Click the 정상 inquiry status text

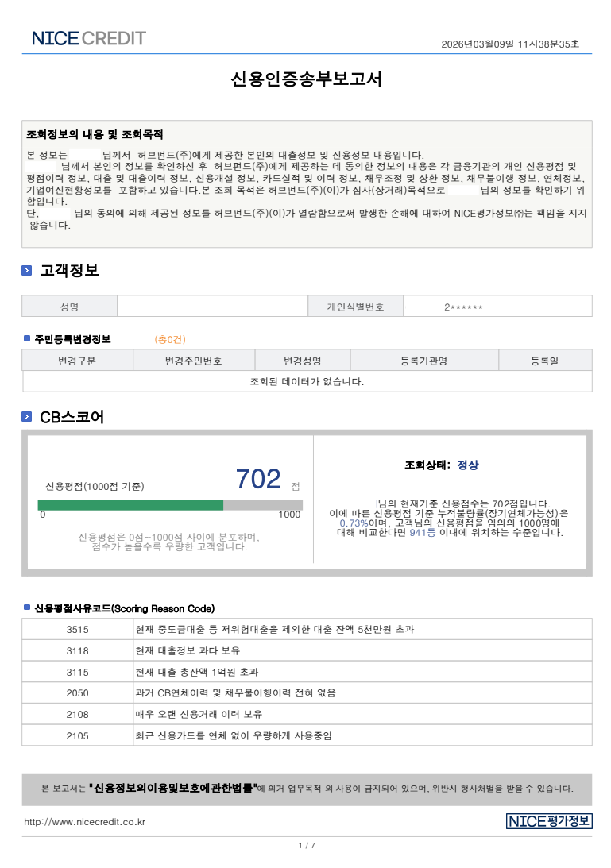(468, 465)
